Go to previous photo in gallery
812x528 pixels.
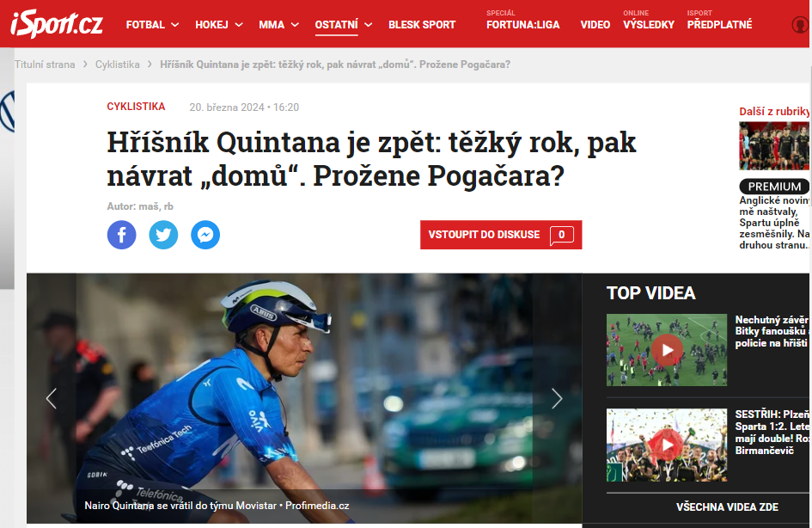coord(52,398)
